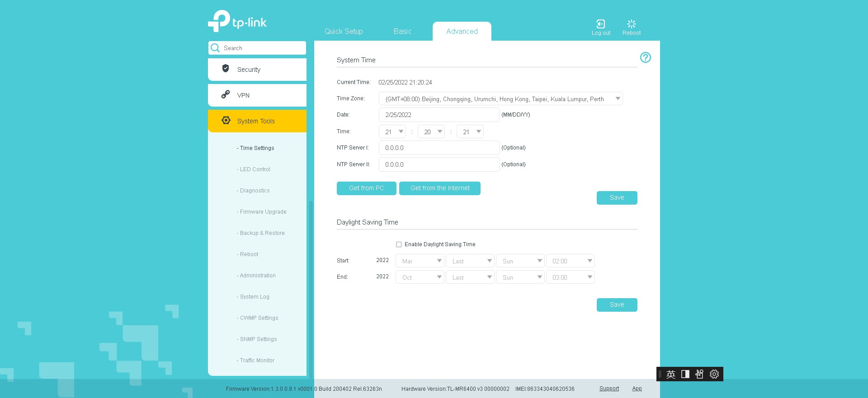Open LED Control submenu item

point(254,169)
